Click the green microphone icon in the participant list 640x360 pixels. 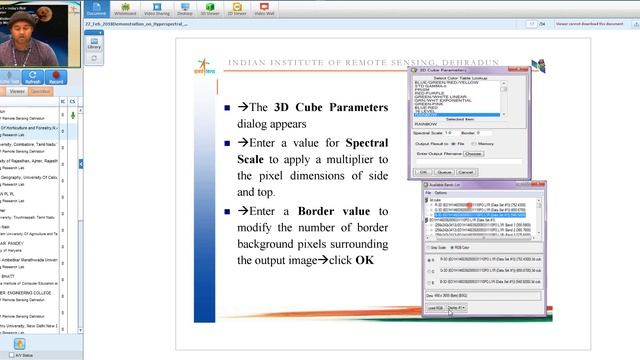(73, 116)
